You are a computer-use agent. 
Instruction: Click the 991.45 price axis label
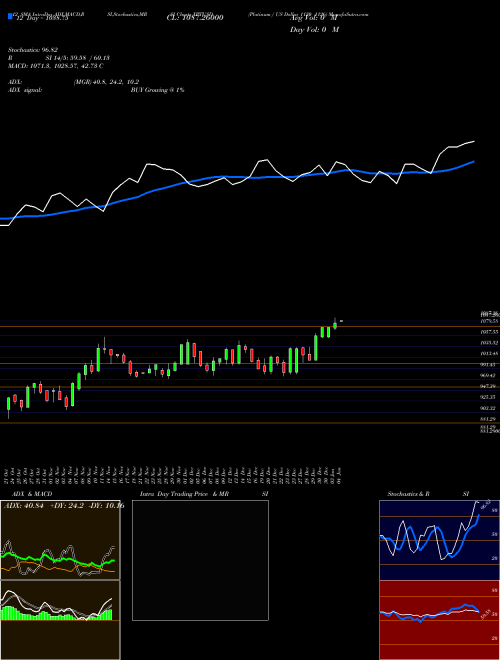pyautogui.click(x=489, y=365)
